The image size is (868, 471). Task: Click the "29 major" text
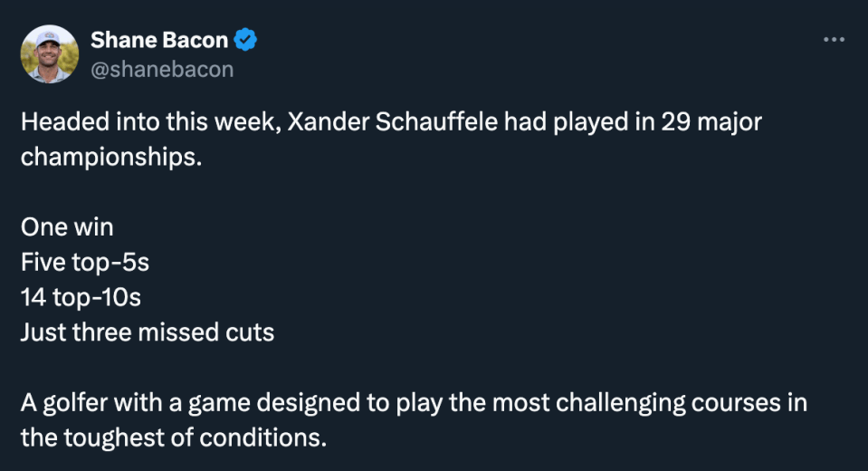711,123
